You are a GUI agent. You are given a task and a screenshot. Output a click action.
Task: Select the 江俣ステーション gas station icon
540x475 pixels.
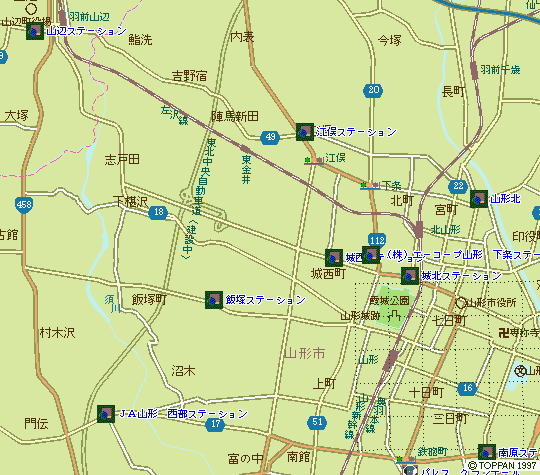[305, 132]
